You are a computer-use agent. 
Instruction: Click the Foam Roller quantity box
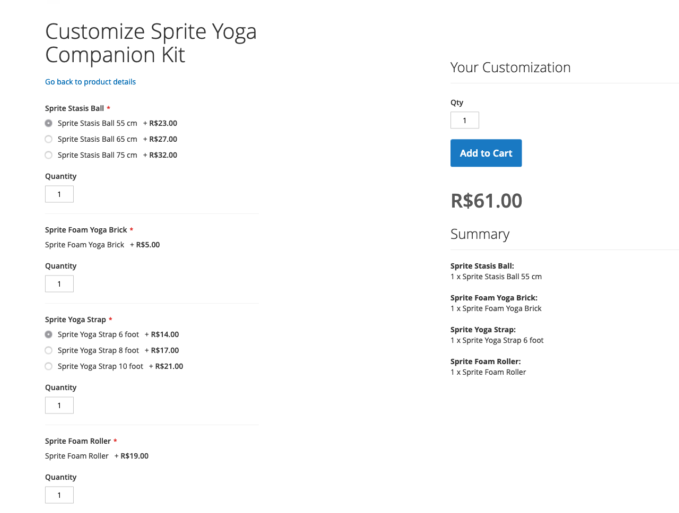pyautogui.click(x=59, y=495)
